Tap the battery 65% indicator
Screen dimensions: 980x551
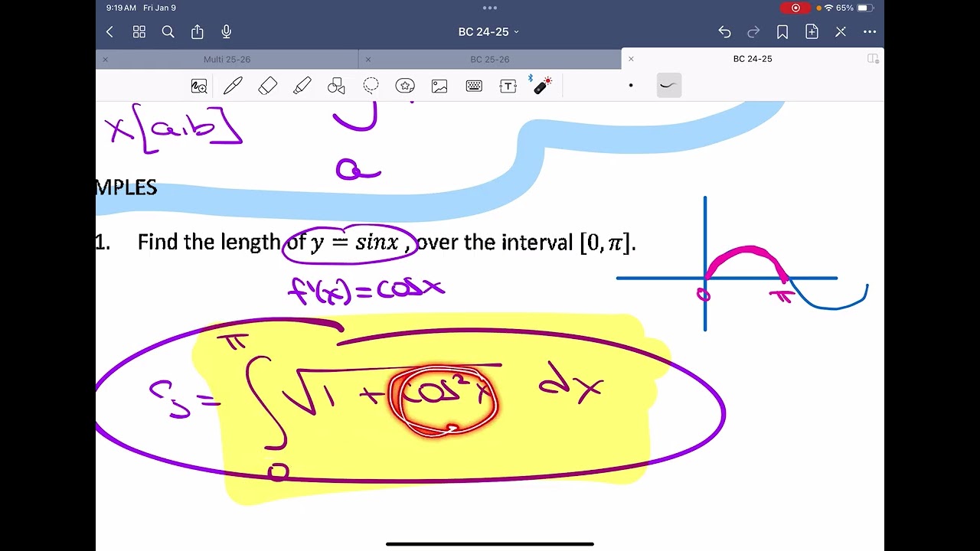click(854, 8)
